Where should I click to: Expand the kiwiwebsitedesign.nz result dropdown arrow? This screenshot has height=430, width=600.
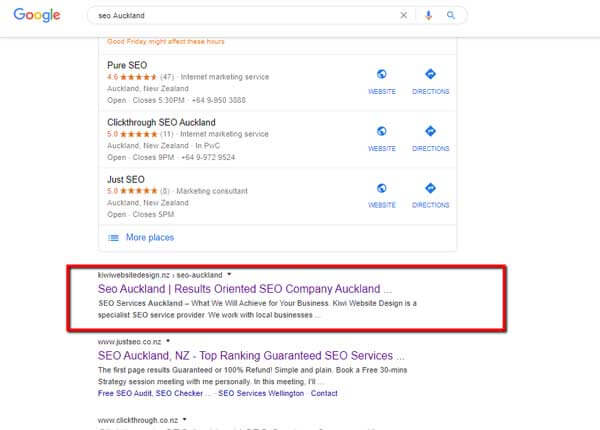pos(229,273)
